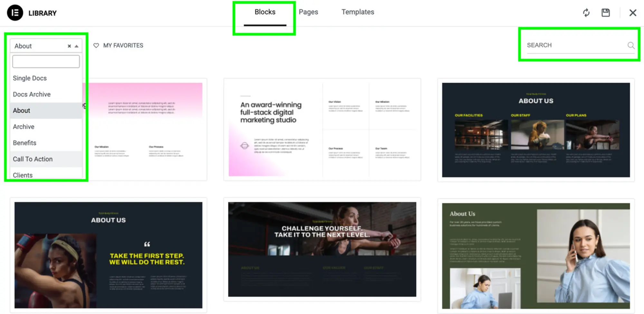Screen dimensions: 644x314
Task: Open green About Us phone block
Action: click(x=536, y=255)
